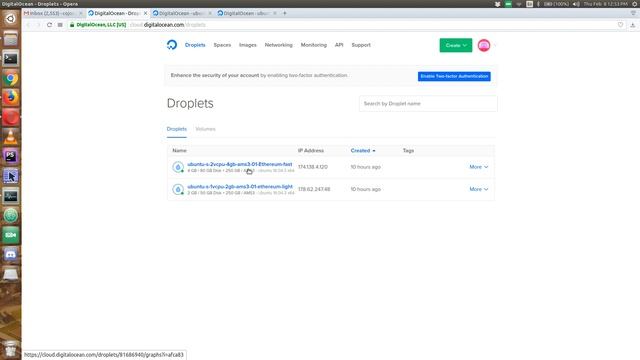
Task: Switch to the third DigitalOcean browser tab
Action: pyautogui.click(x=182, y=13)
